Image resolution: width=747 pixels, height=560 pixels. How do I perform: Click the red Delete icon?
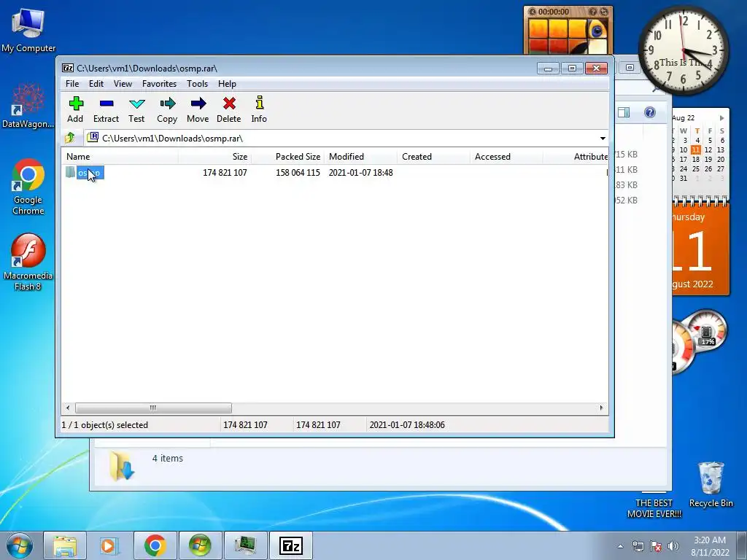point(228,109)
